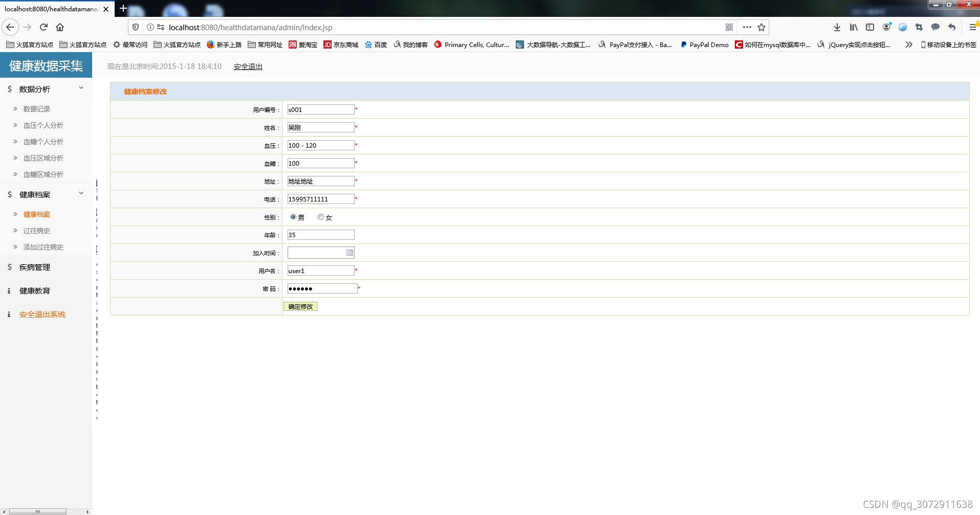The height and width of the screenshot is (515, 980).
Task: Show the tracking protection shield info
Action: tap(136, 27)
